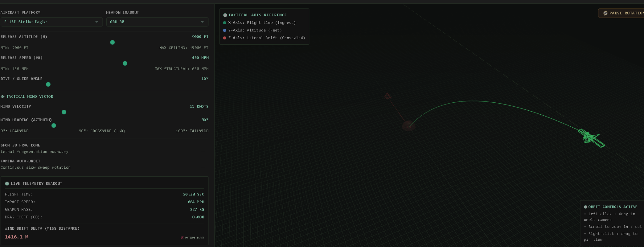Viewport: 644px width, 247px height.
Task: Click the Y-Axis: Altitude (Feet) text
Action: 255,30
